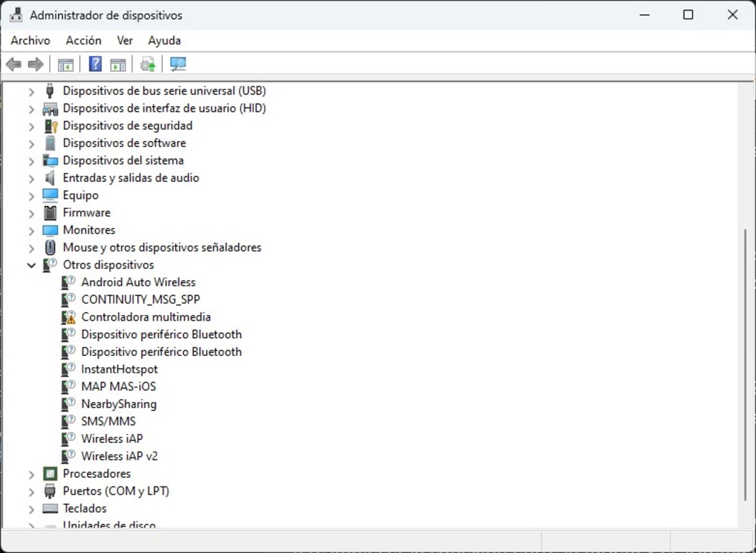Click the Equipo computer icon

click(50, 195)
